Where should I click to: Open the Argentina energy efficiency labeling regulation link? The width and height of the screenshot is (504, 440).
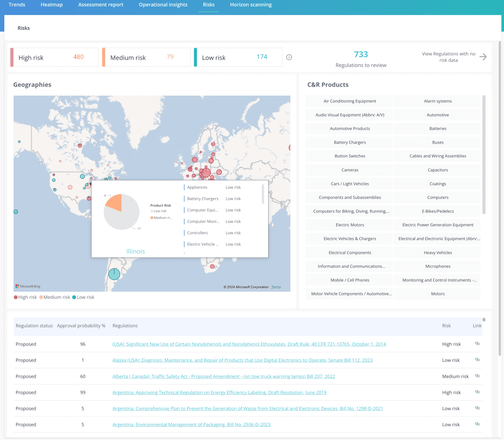tap(219, 392)
